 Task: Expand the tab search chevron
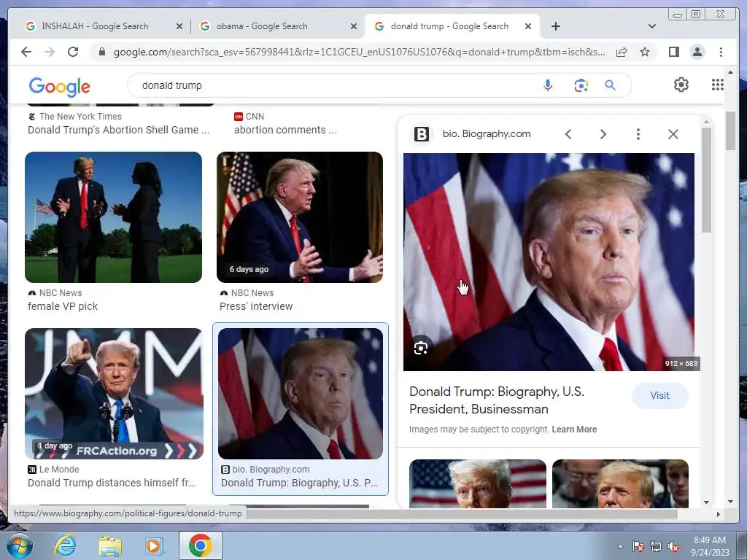coord(652,26)
